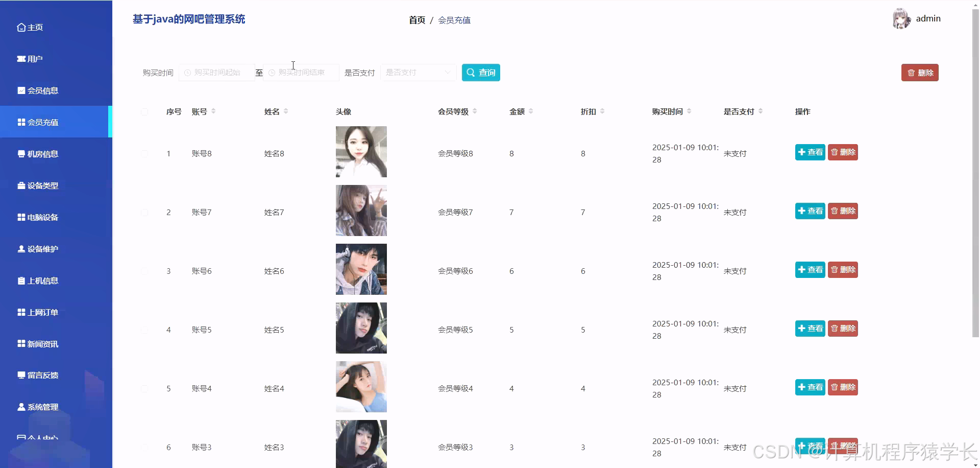
Task: Open avatar thumbnail of 姓名6
Action: [x=361, y=269]
